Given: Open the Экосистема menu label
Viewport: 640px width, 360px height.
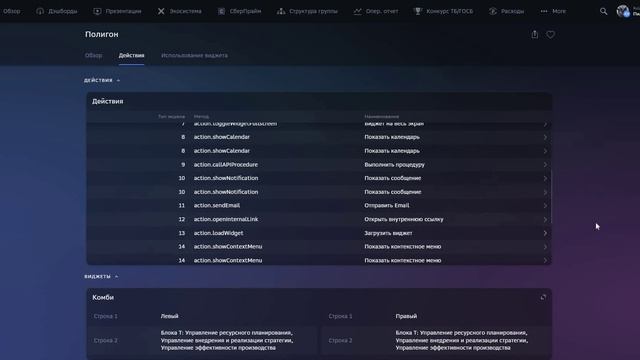Looking at the screenshot, I should 185,11.
